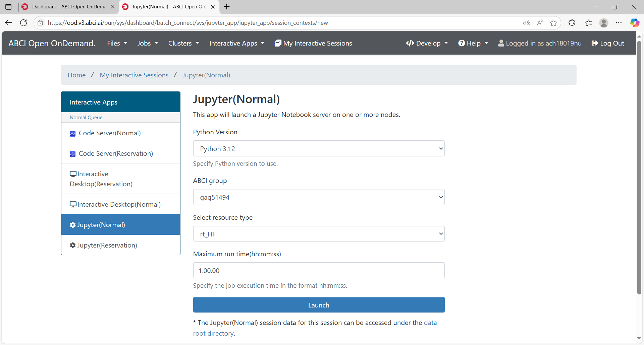Screen dimensions: 644x345
Task: Go to Home breadcrumb link
Action: 76,75
